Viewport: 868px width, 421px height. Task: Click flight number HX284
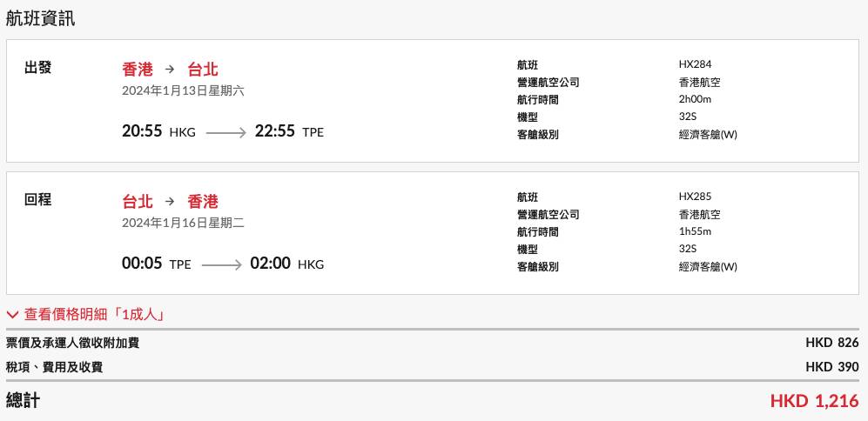(x=695, y=64)
